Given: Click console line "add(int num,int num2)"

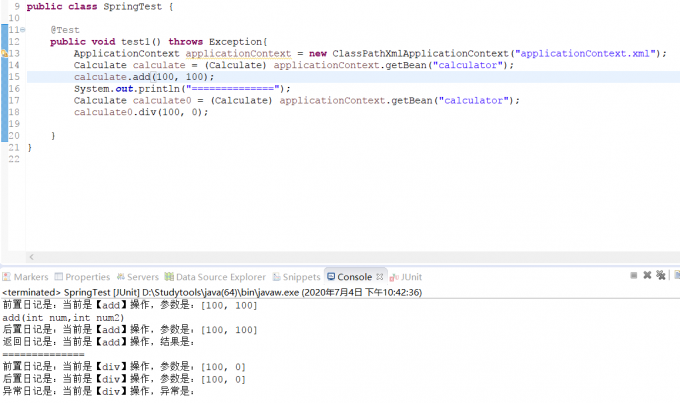Looking at the screenshot, I should 63,318.
